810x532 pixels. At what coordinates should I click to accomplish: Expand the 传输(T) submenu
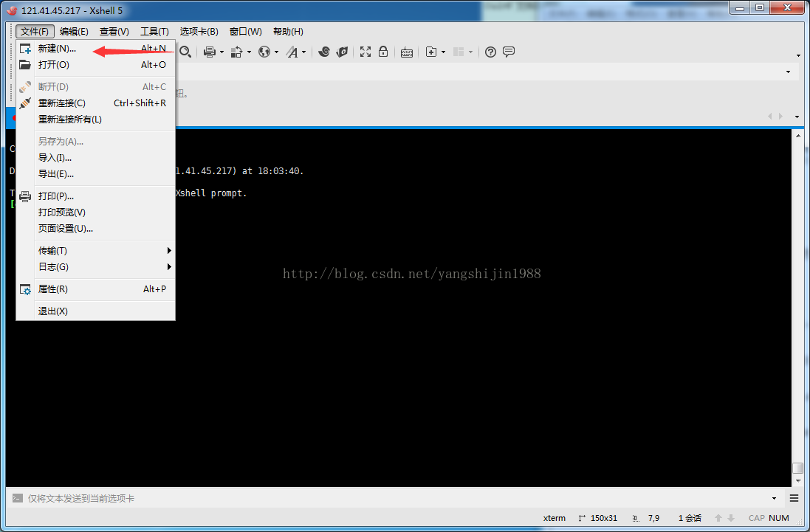click(x=96, y=251)
